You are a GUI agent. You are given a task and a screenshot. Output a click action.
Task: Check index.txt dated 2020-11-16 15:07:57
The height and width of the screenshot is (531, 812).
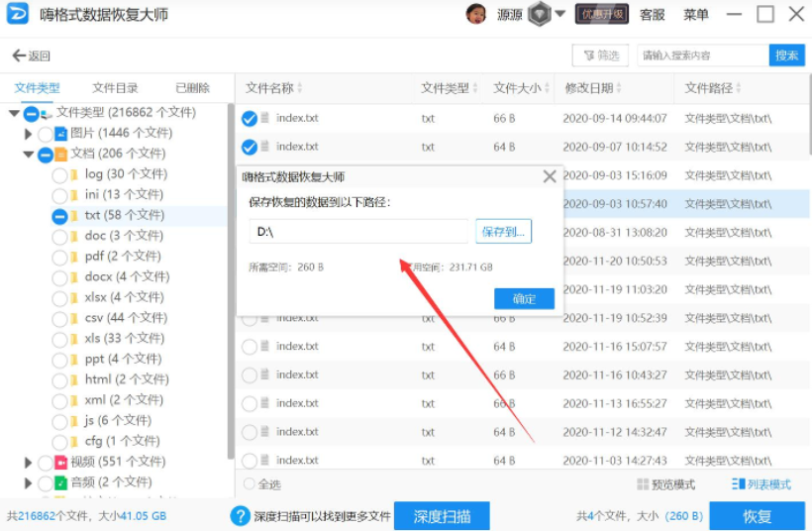click(x=250, y=347)
